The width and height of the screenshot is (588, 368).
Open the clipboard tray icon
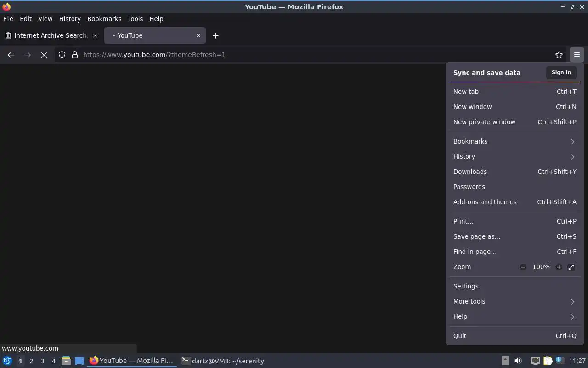click(548, 361)
